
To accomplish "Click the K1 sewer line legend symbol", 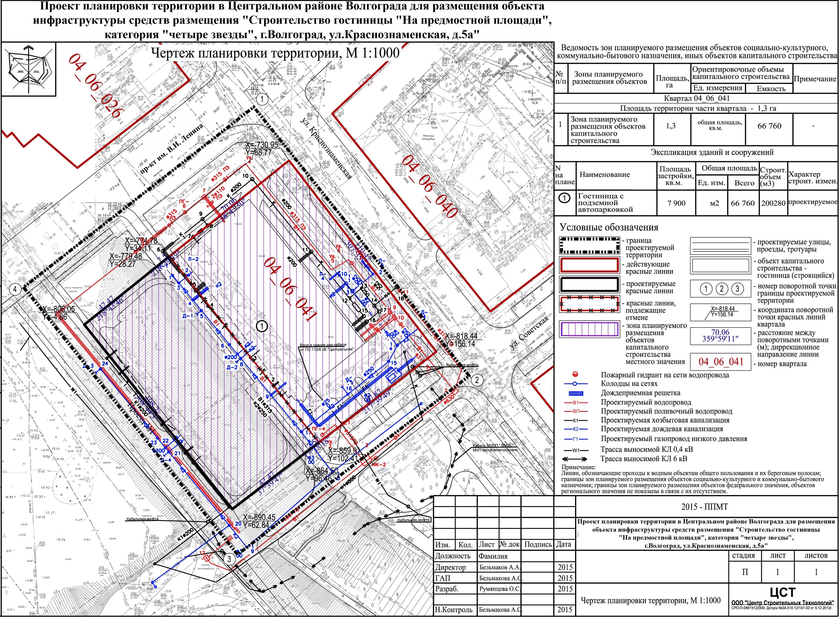I will [576, 420].
